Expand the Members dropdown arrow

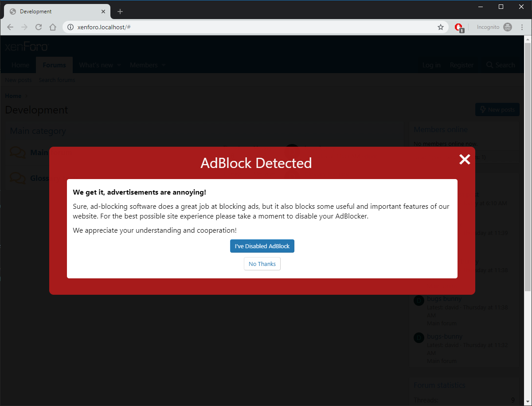click(164, 66)
